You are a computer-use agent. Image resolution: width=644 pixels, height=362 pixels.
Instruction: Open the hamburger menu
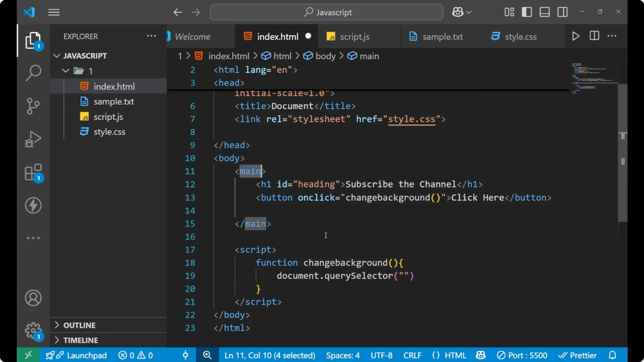(x=54, y=12)
